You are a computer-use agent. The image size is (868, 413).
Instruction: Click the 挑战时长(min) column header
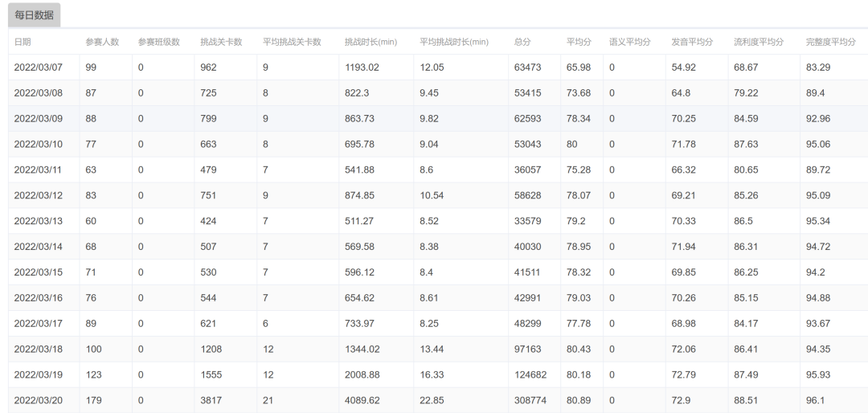[x=371, y=42]
